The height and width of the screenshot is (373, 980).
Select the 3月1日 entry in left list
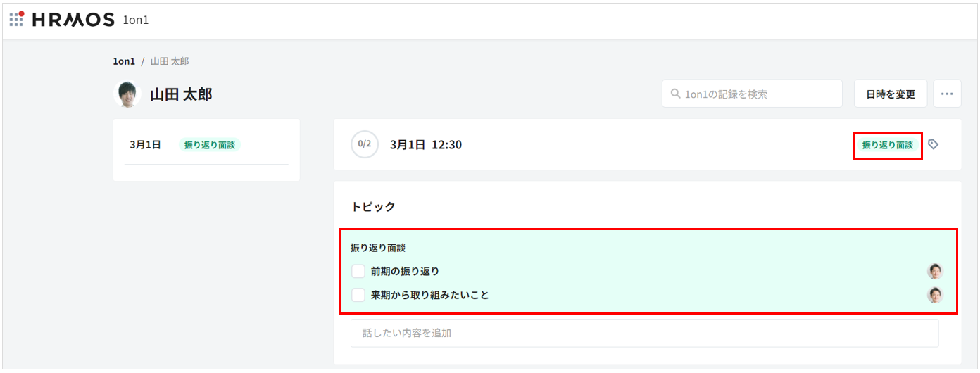click(x=146, y=145)
